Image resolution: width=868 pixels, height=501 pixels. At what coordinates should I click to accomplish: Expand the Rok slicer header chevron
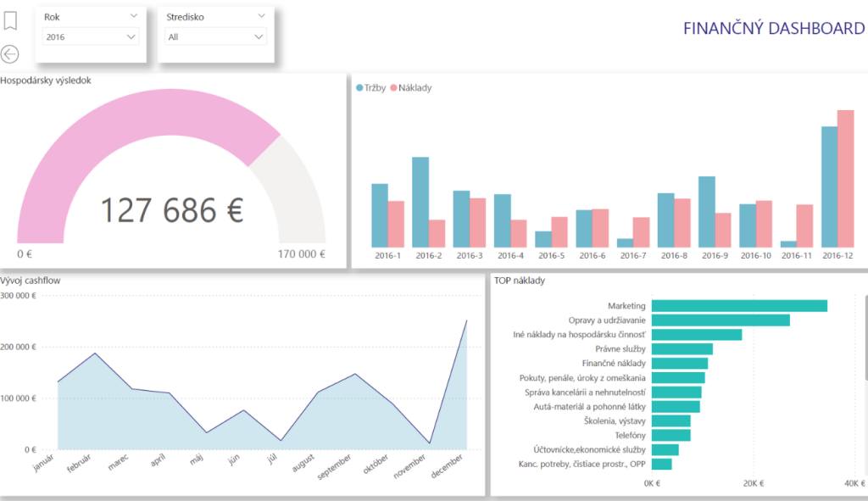click(133, 15)
